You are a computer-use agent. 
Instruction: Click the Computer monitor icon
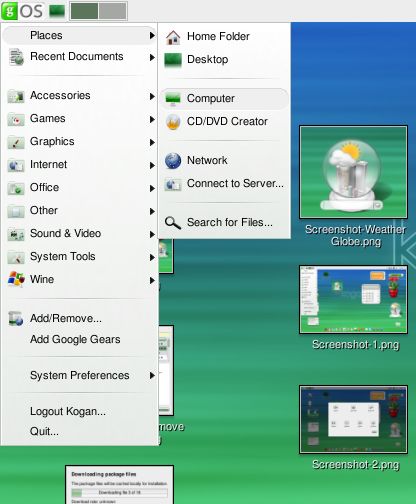pos(173,99)
